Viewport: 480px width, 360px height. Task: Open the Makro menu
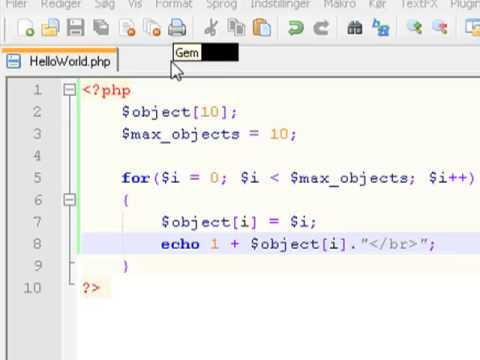click(x=340, y=4)
